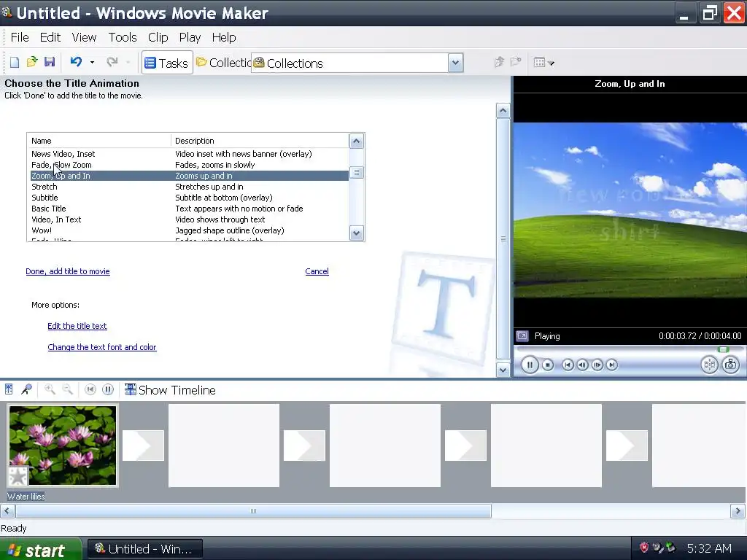The width and height of the screenshot is (747, 560).
Task: Click the Show Timeline button
Action: tap(170, 390)
